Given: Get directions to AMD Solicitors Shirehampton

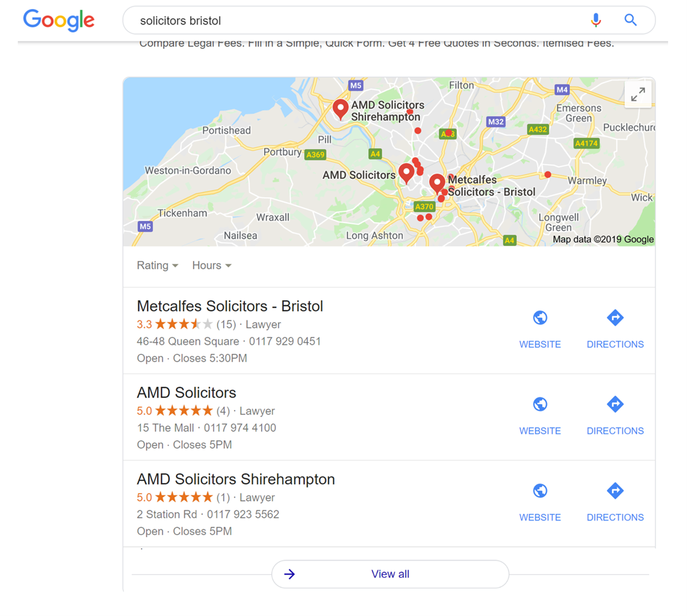Looking at the screenshot, I should tap(615, 491).
